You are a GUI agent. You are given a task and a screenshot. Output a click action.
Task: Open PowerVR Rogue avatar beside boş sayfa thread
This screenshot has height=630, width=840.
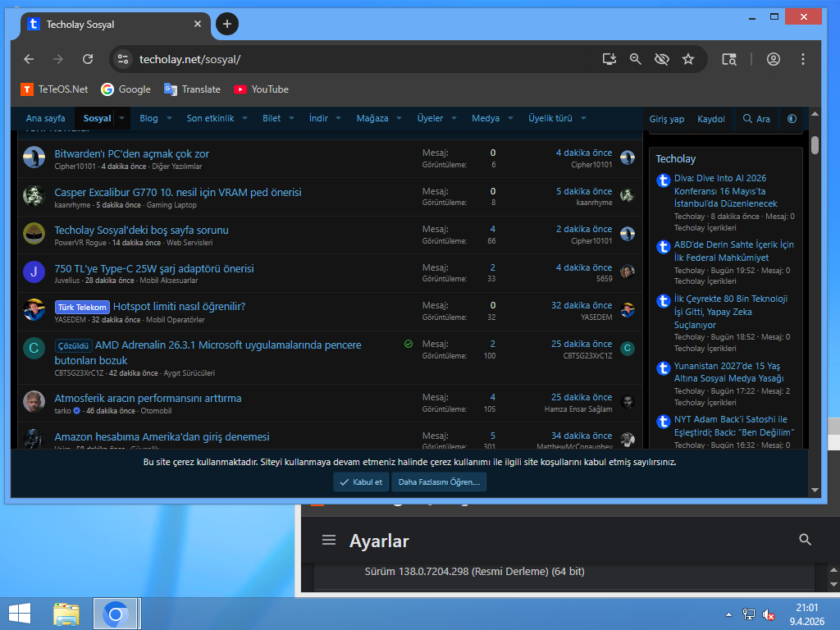coord(34,234)
